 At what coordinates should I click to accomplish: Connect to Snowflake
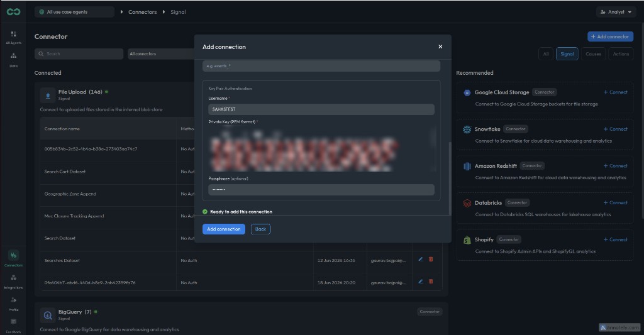(x=615, y=129)
